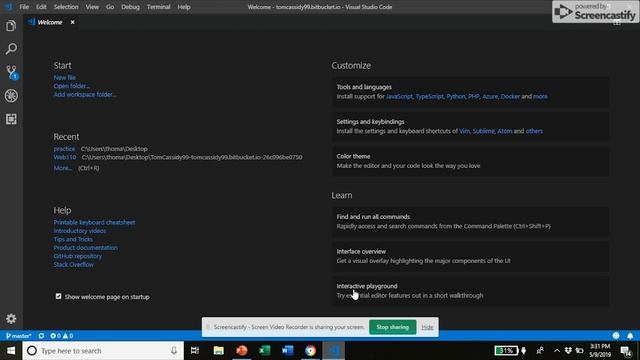Close the Welcome tab
The width and height of the screenshot is (640, 360).
[x=73, y=22]
